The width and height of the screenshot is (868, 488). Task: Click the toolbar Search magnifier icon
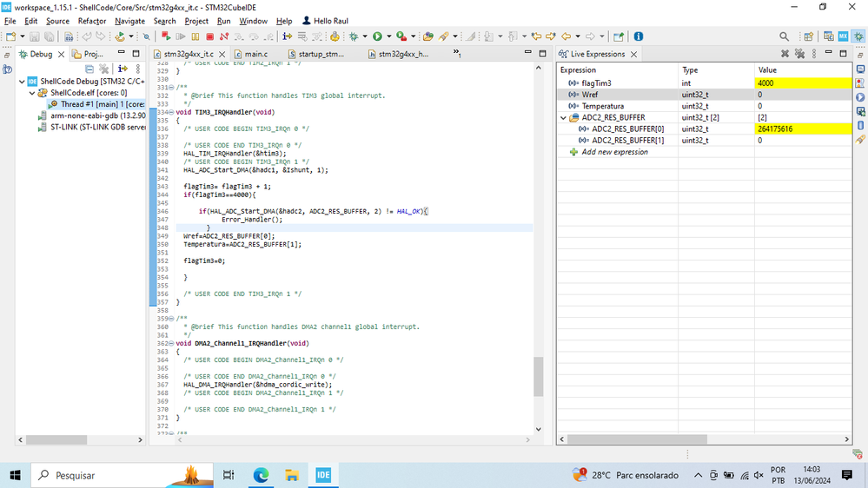point(784,36)
